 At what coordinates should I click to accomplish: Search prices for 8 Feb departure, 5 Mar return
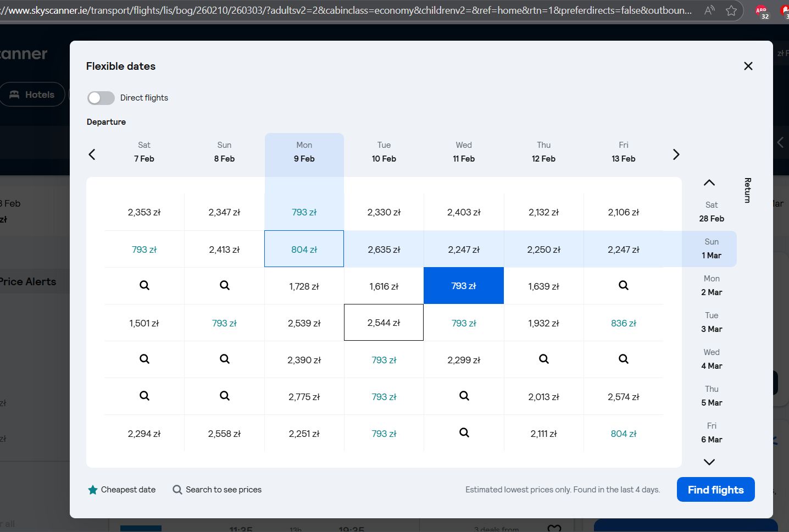(225, 396)
